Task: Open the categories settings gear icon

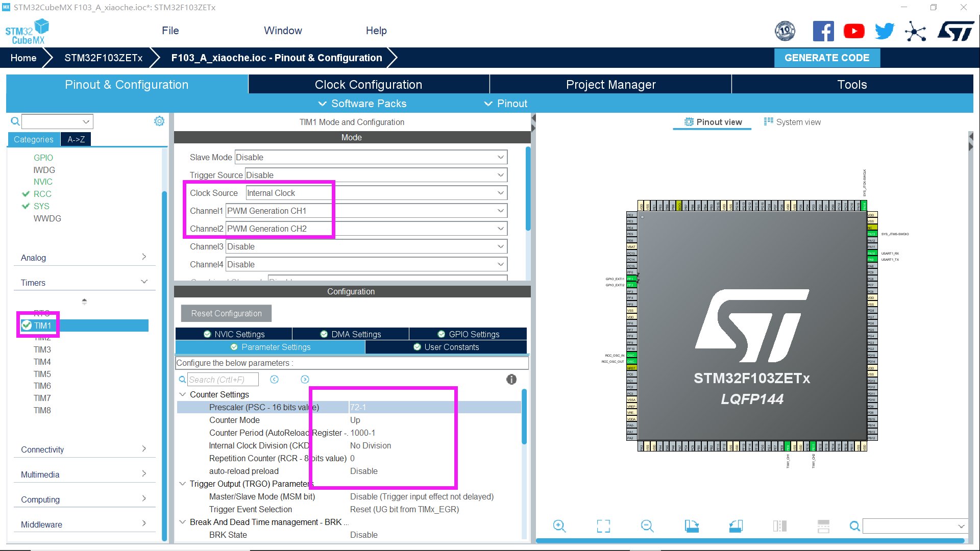Action: pos(159,121)
